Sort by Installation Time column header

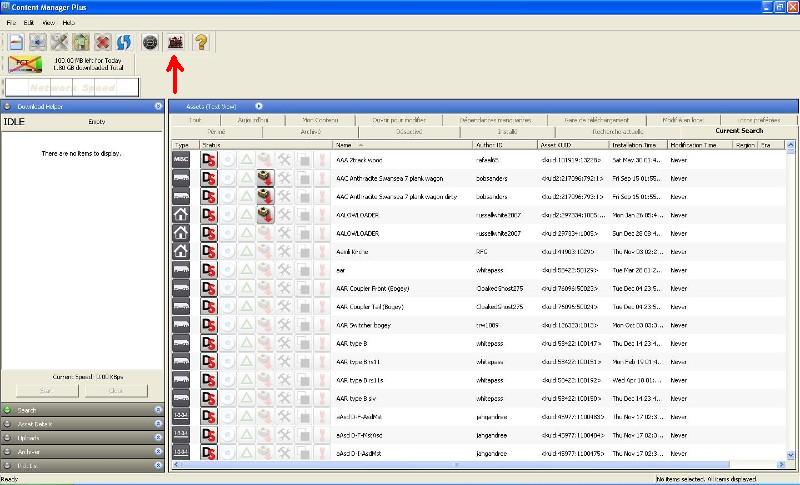639,145
